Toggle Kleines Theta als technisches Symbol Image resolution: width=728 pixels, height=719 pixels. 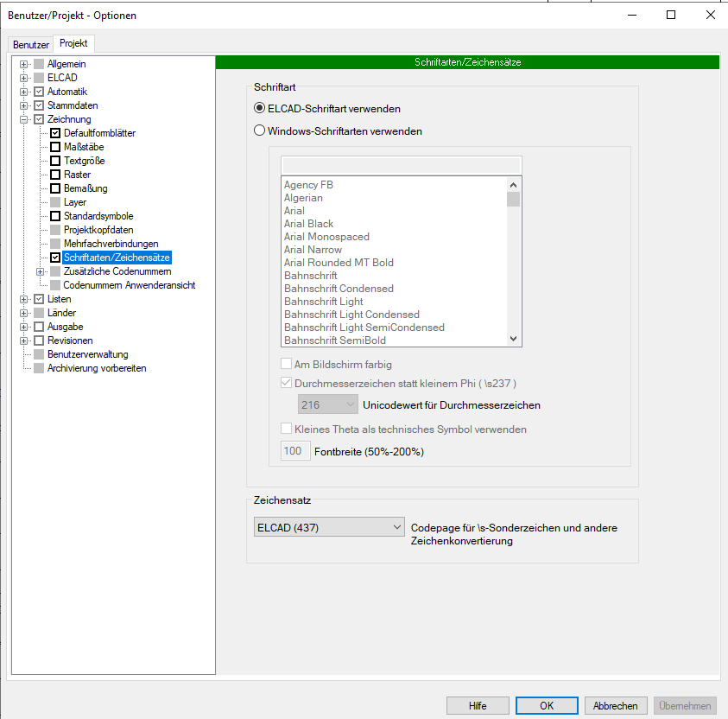coord(287,429)
